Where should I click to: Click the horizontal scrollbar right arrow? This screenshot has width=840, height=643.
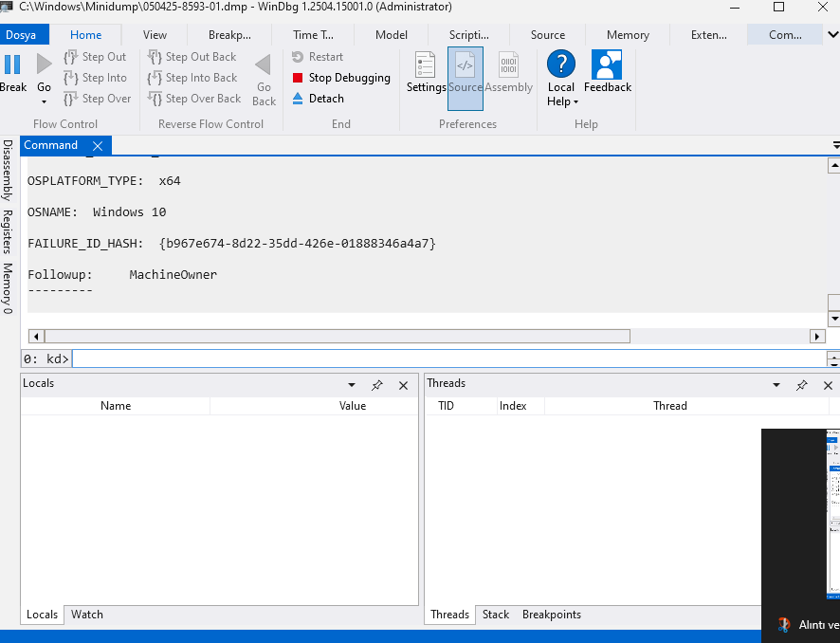point(817,337)
